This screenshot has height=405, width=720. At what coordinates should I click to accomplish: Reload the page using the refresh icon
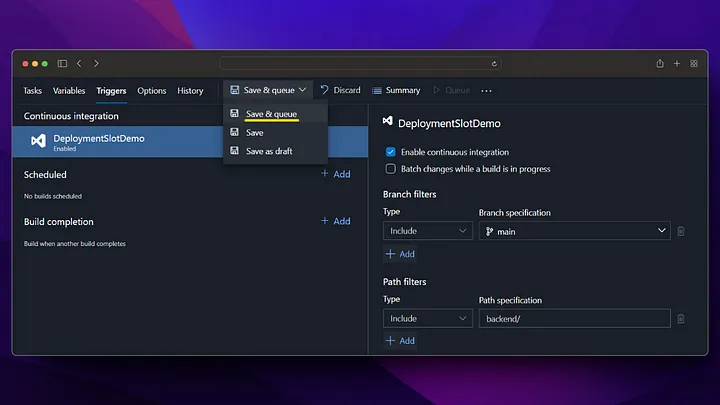(494, 64)
